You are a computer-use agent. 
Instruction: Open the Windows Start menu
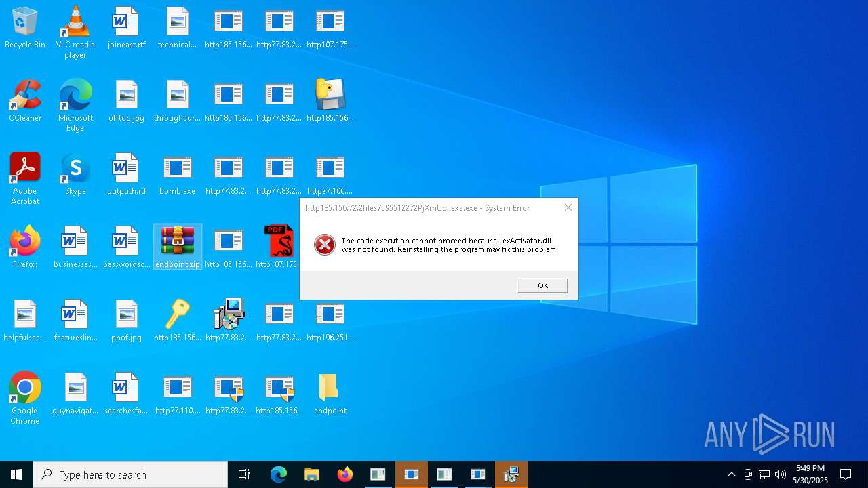[16, 474]
